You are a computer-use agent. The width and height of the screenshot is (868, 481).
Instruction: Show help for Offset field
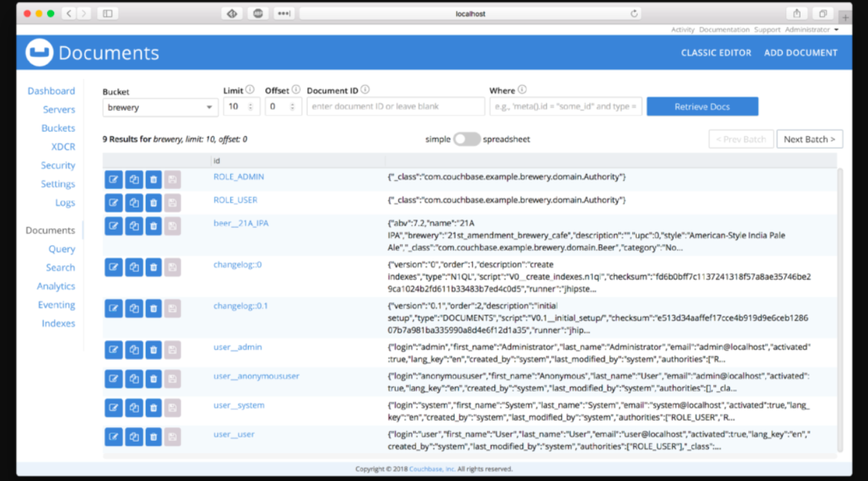pos(296,90)
